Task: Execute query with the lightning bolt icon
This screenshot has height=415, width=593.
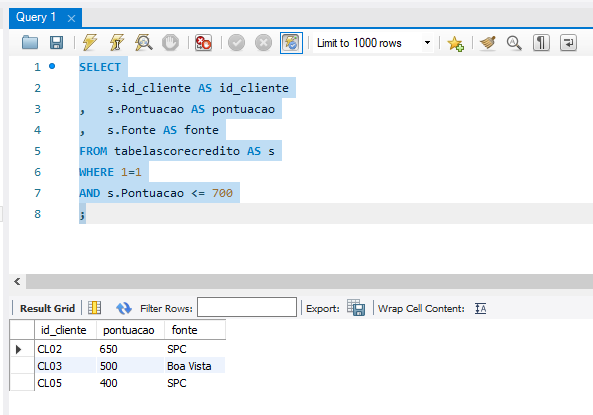Action: click(90, 42)
